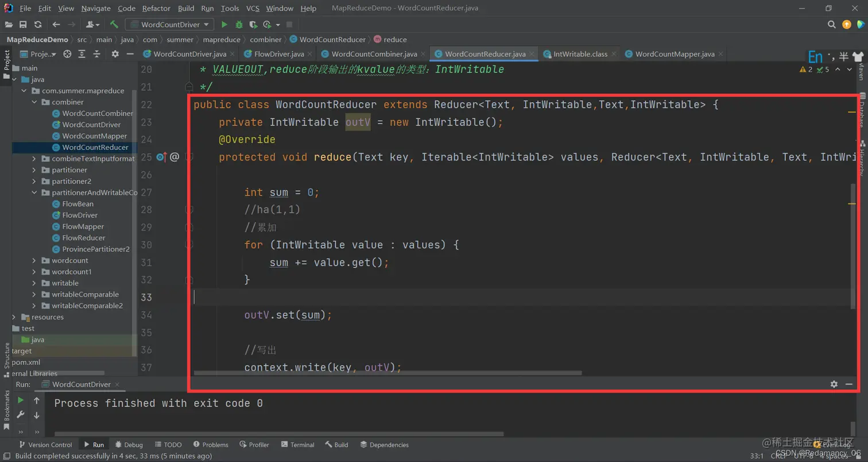Screen dimensions: 868x462
Task: Click the 33:1 cursor position in status bar
Action: [757, 456]
